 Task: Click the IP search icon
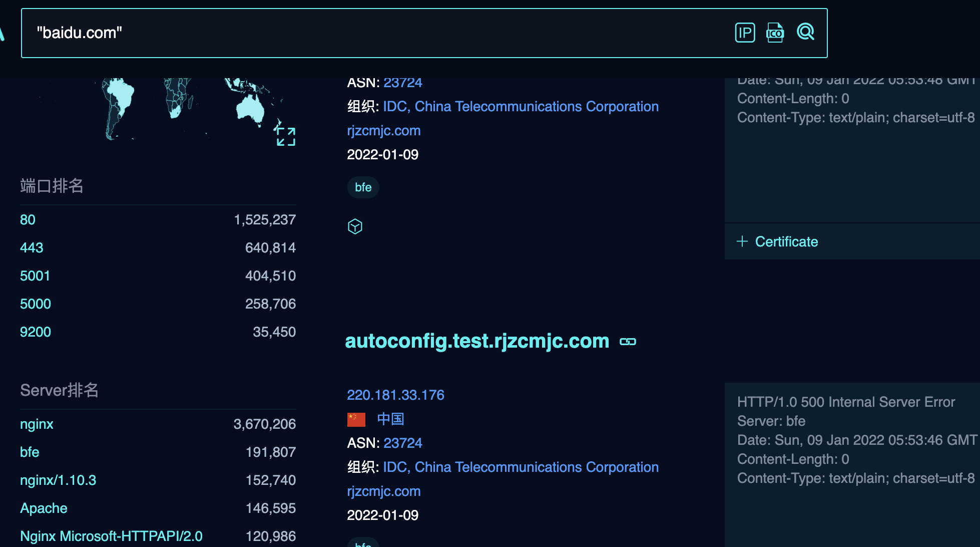click(x=745, y=33)
